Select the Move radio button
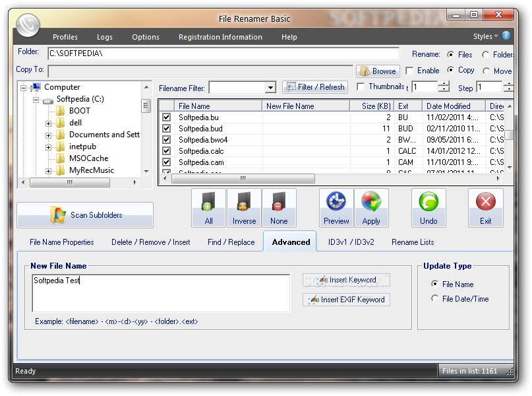 click(487, 71)
